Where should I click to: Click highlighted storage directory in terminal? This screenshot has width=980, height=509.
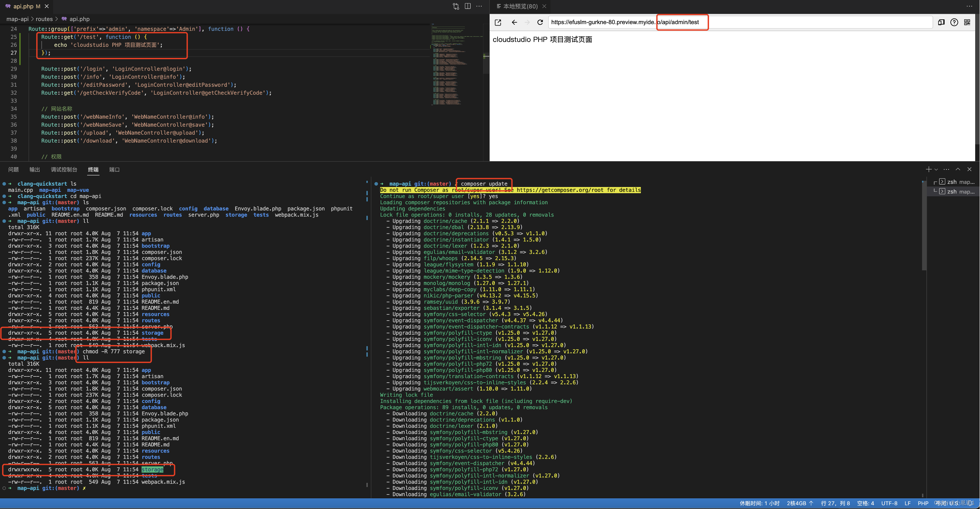[x=153, y=469]
